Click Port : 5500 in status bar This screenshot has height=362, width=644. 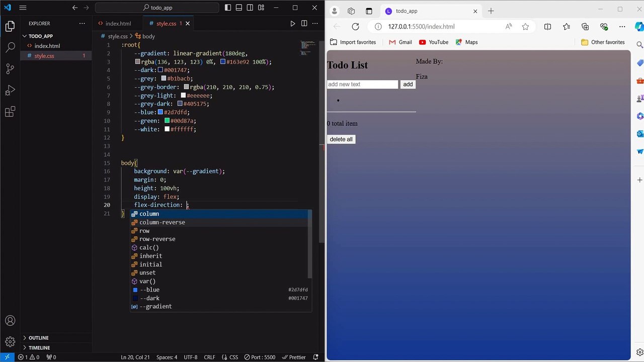[x=260, y=357]
